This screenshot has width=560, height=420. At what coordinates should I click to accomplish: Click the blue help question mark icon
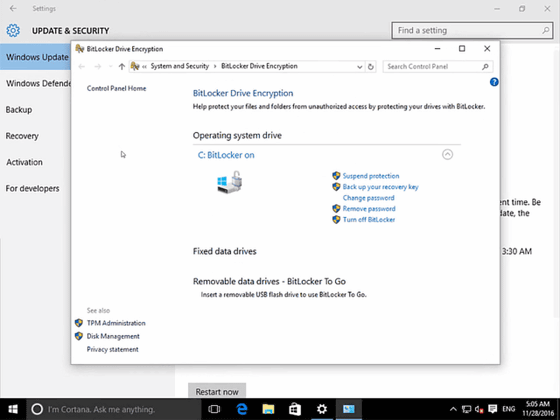[494, 82]
